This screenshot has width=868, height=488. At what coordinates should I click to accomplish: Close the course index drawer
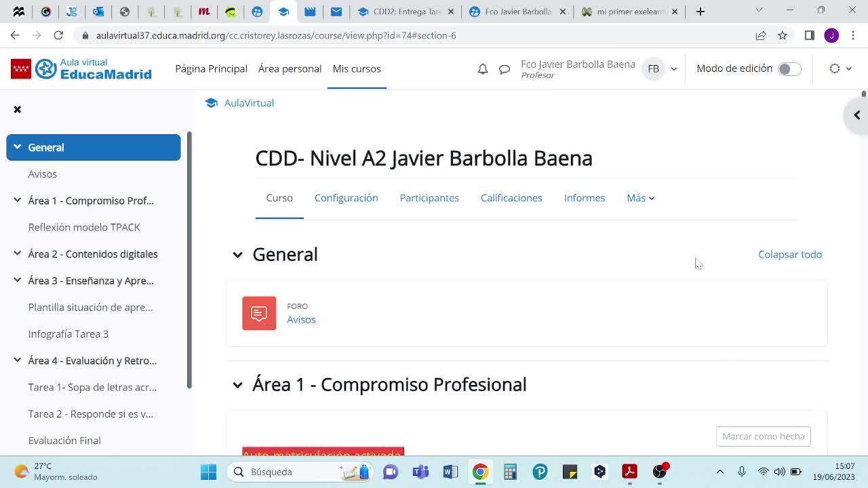18,109
